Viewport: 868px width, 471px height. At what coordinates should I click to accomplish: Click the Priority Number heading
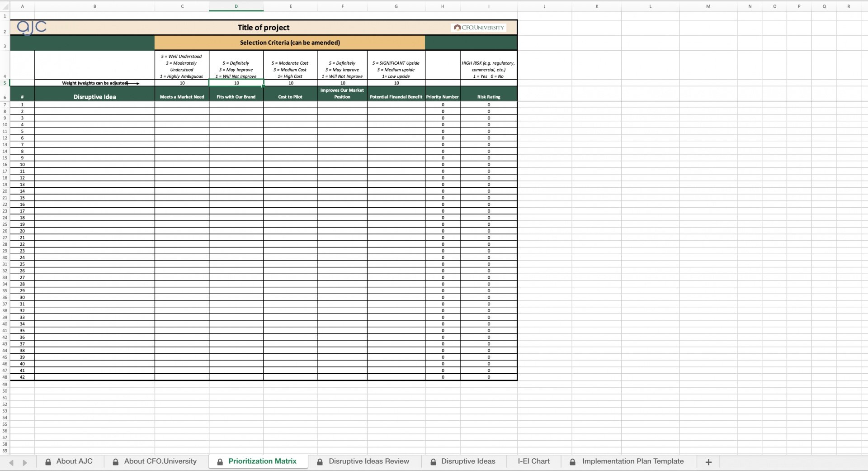pos(443,94)
